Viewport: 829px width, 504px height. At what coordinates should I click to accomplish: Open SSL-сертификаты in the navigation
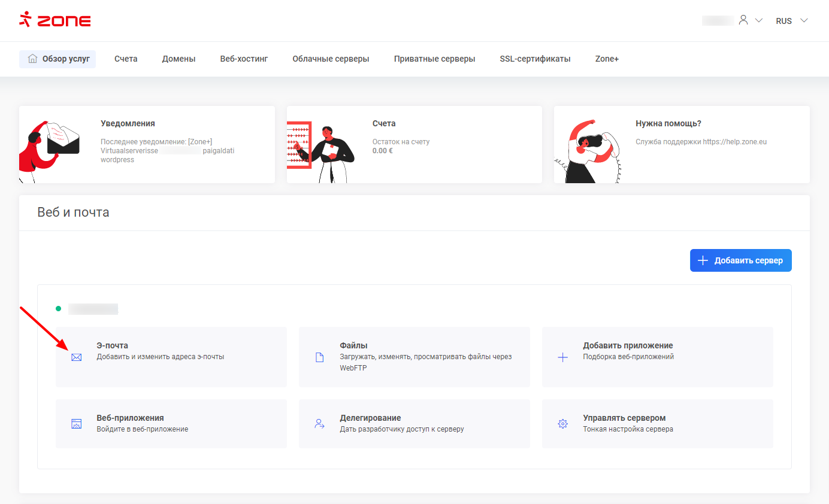(x=535, y=59)
